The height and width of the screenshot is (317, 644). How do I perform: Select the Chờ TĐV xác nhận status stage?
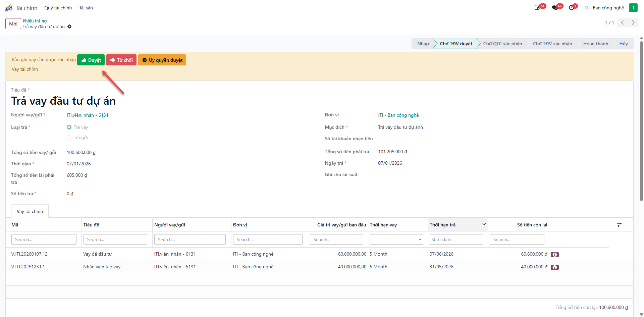(552, 44)
